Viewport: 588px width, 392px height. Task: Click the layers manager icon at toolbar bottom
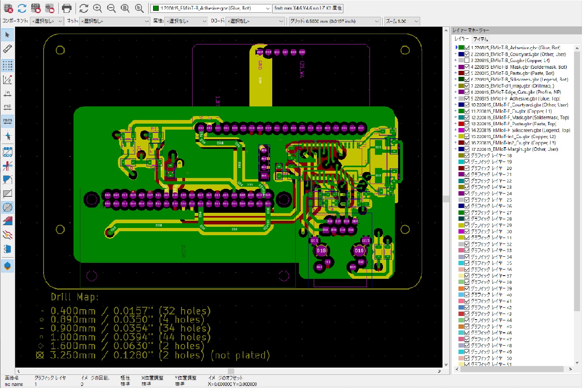[x=8, y=266]
